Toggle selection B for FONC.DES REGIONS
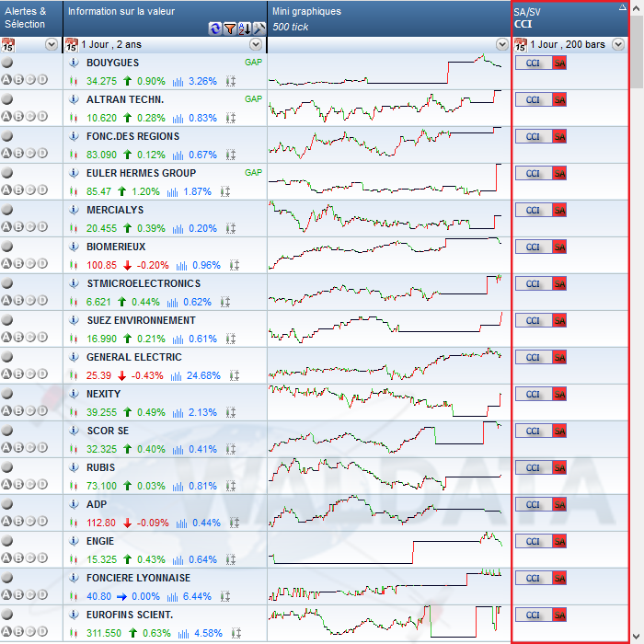644x644 pixels. [x=18, y=154]
